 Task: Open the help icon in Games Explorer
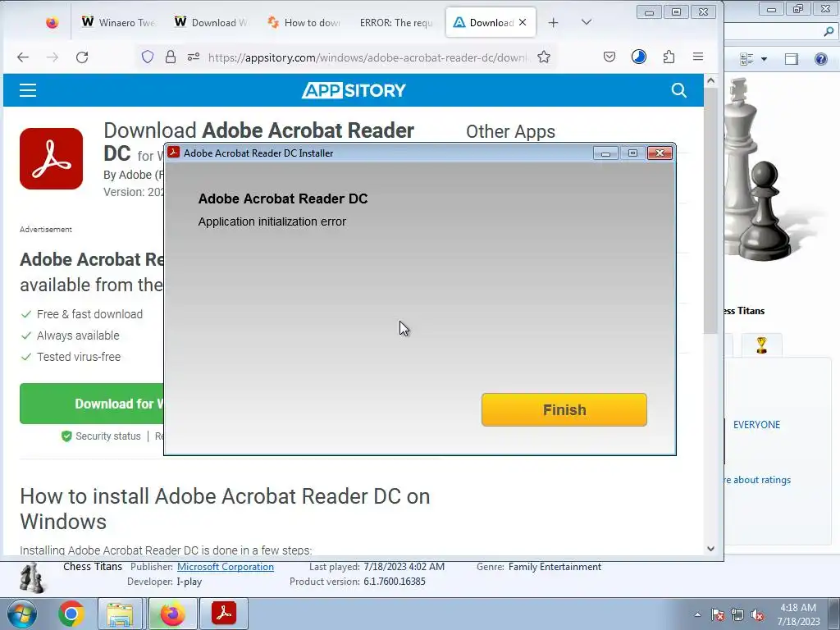(820, 59)
